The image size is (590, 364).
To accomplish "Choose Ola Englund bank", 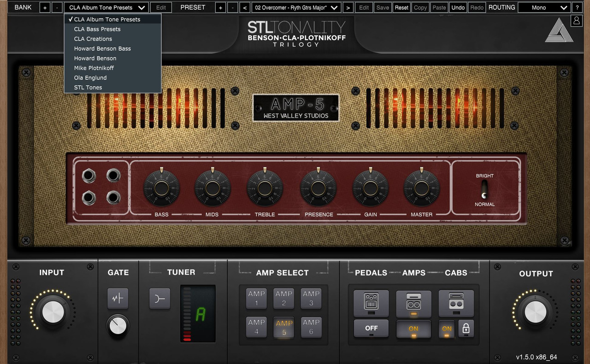I will 113,77.
